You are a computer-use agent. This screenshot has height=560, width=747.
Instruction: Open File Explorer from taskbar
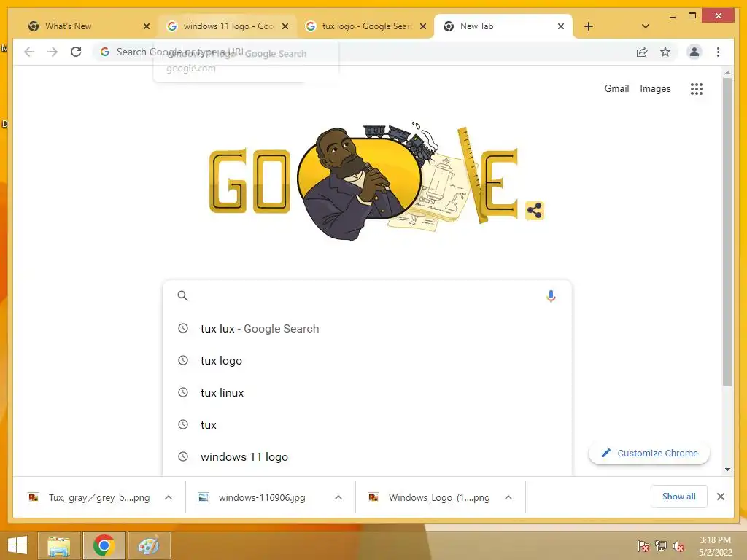click(x=58, y=545)
